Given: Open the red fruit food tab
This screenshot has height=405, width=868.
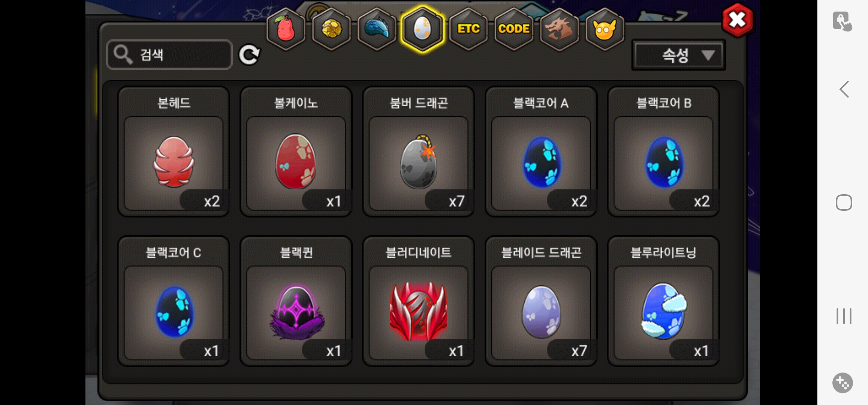Looking at the screenshot, I should point(286,29).
